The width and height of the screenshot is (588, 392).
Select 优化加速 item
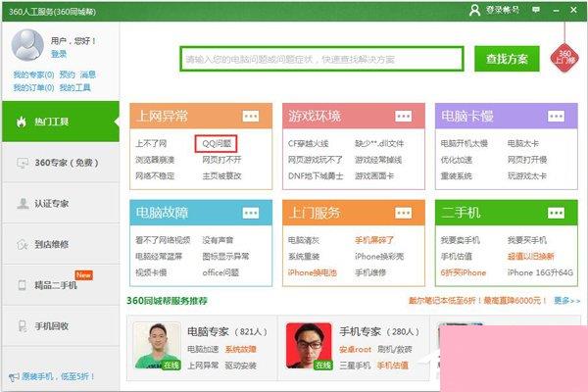pos(457,160)
